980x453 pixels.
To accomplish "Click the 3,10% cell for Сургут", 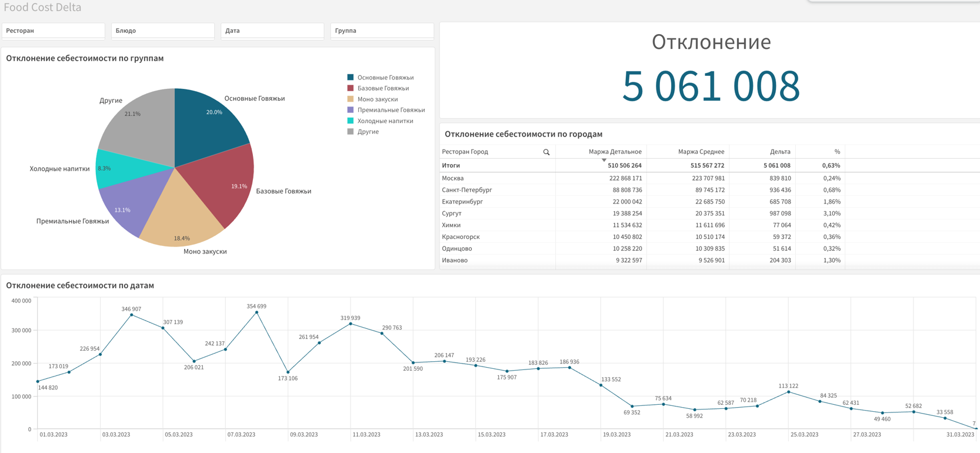I will tap(832, 214).
